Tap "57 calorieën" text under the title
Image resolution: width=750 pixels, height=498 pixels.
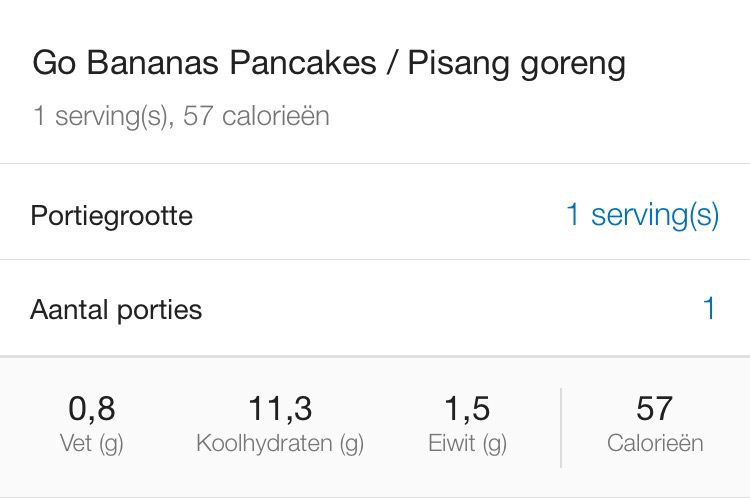tap(257, 116)
